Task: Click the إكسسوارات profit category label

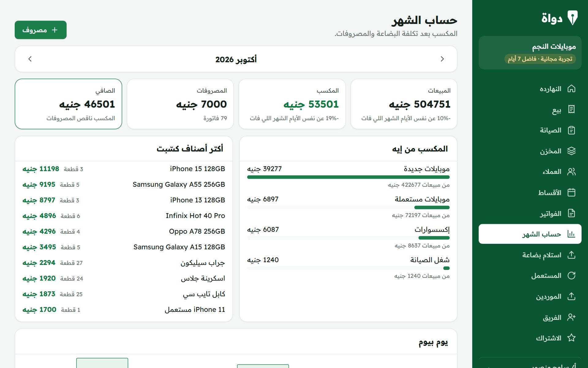Action: pos(432,230)
